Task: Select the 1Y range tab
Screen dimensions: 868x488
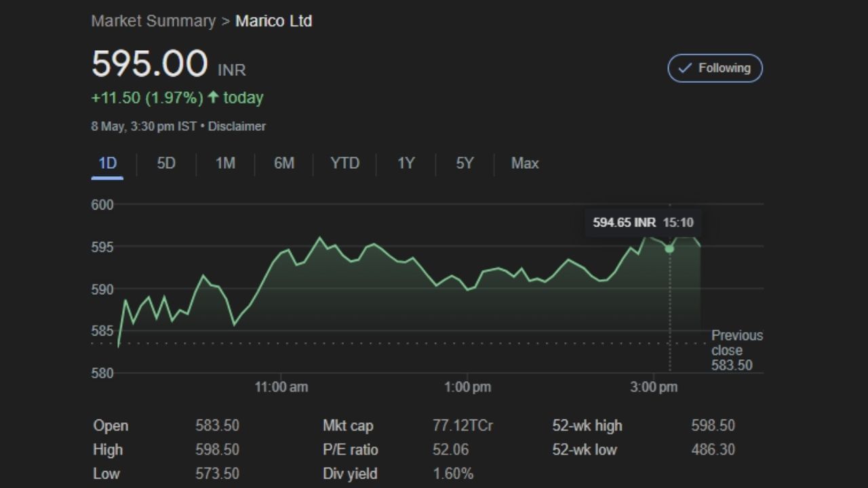Action: 406,163
